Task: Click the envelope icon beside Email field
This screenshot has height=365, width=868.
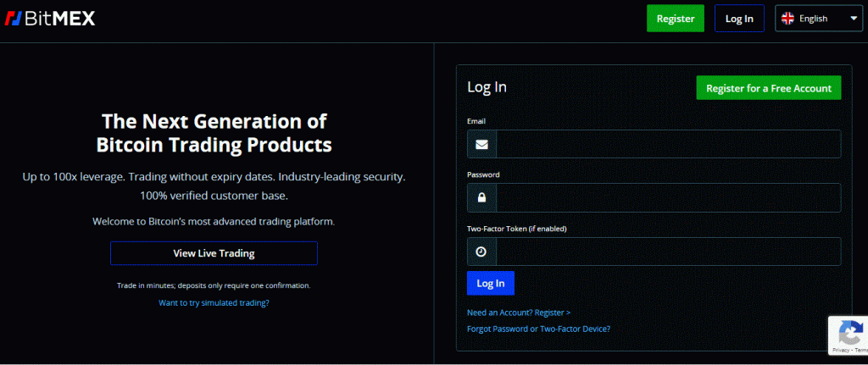Action: coord(481,144)
